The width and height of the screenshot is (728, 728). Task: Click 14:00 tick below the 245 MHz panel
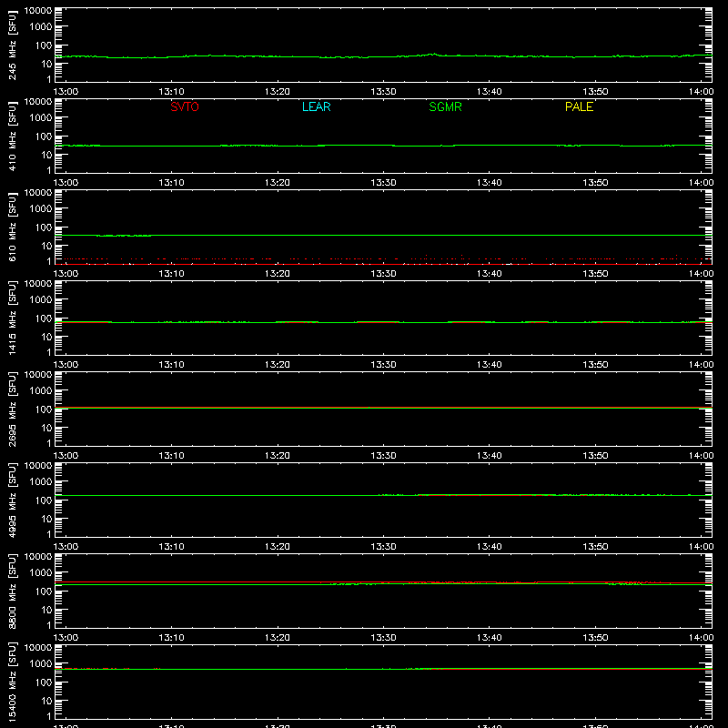(701, 92)
